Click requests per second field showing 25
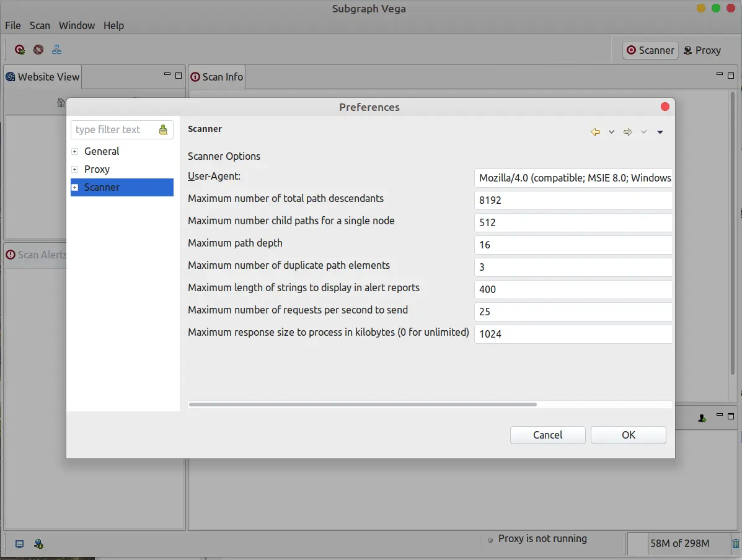 point(573,311)
